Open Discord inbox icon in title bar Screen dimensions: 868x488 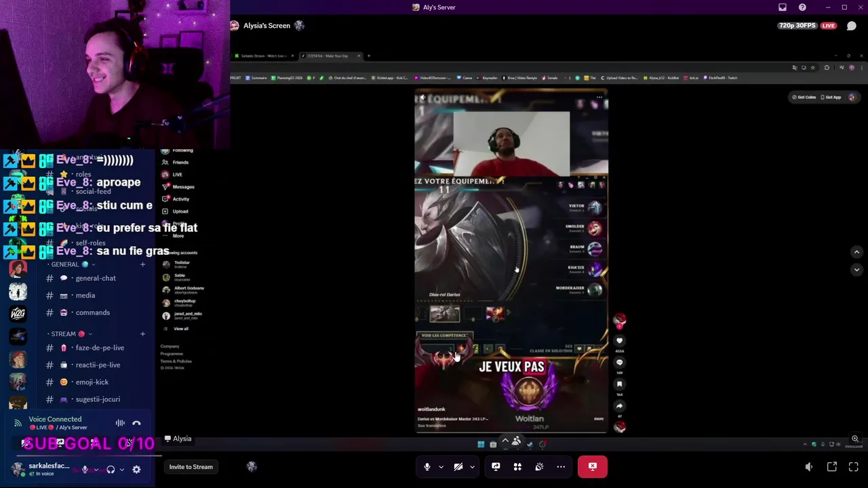point(783,7)
